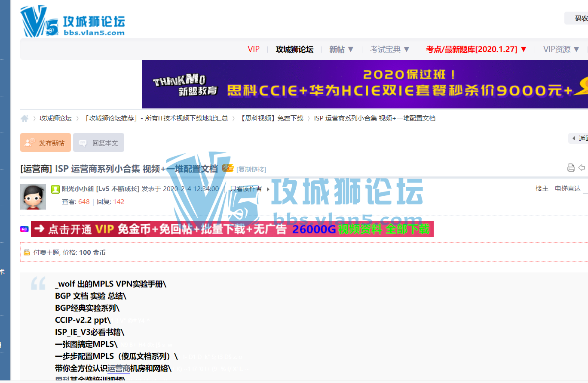Click the THINKMO 2020保过班 banner ad
Image resolution: width=588 pixels, height=383 pixels.
[x=365, y=84]
